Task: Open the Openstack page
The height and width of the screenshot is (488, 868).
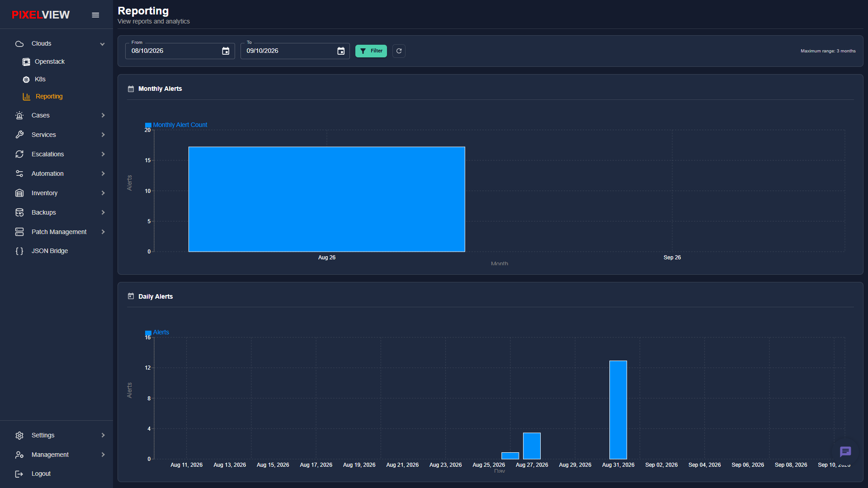Action: (x=50, y=61)
